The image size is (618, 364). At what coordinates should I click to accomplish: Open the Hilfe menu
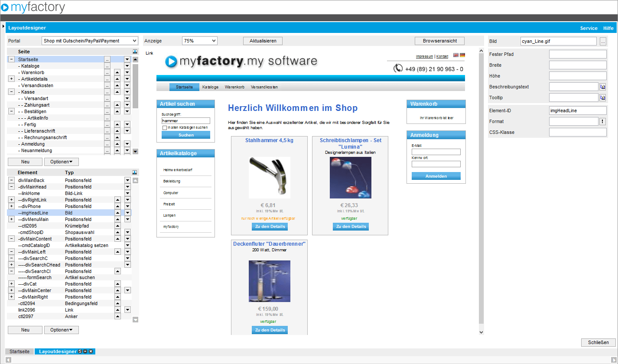608,28
